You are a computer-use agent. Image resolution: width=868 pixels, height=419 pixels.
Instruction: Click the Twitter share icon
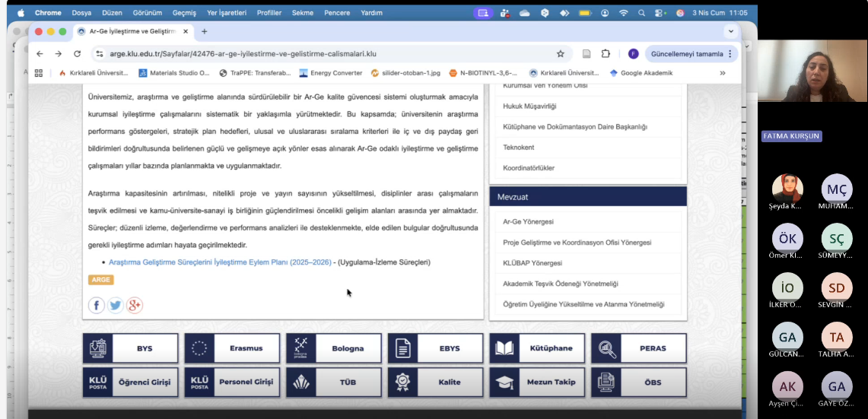tap(116, 306)
